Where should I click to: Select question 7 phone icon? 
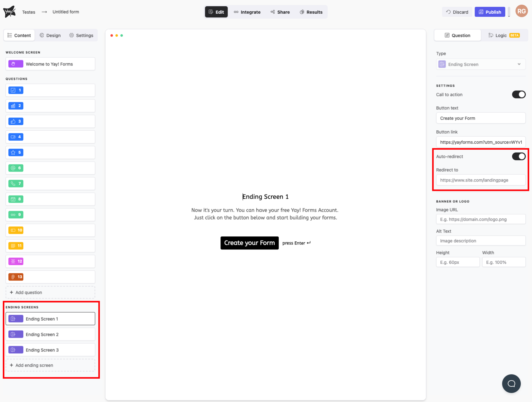pos(13,184)
